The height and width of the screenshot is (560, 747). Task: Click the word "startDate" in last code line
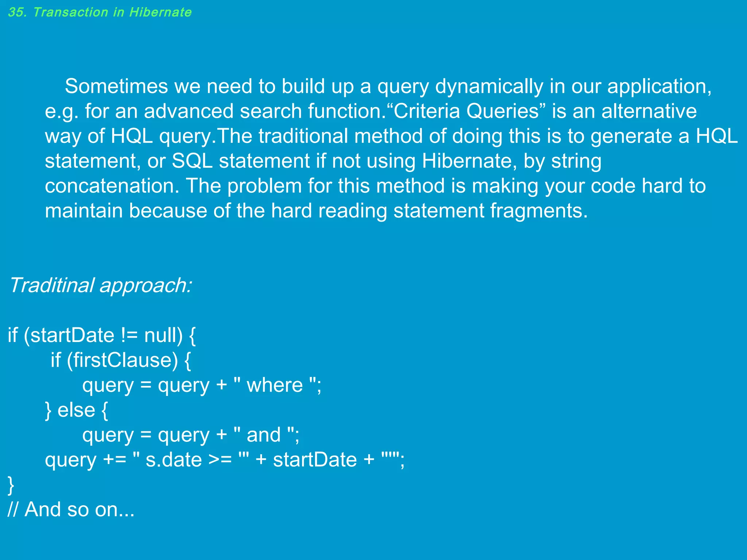315,460
